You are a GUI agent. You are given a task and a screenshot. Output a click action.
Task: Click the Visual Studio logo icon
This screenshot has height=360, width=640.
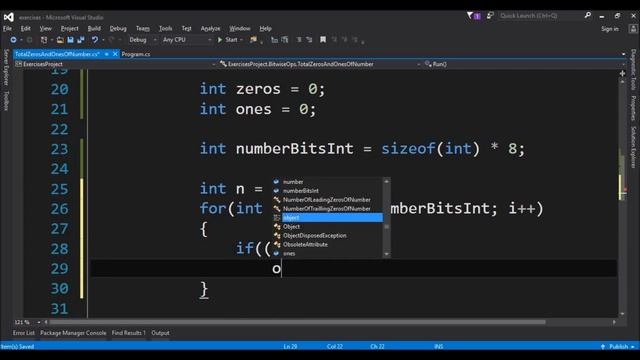point(9,17)
